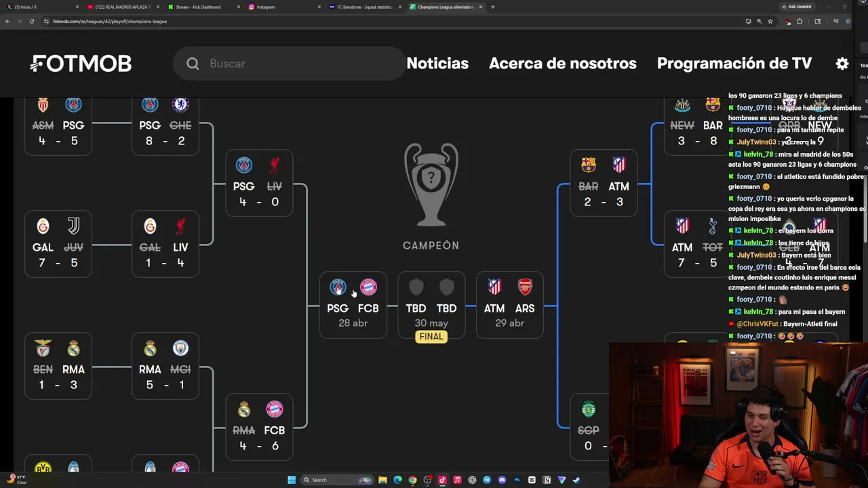This screenshot has width=868, height=488.
Task: Open File Explorer from the taskbar
Action: pos(382,480)
